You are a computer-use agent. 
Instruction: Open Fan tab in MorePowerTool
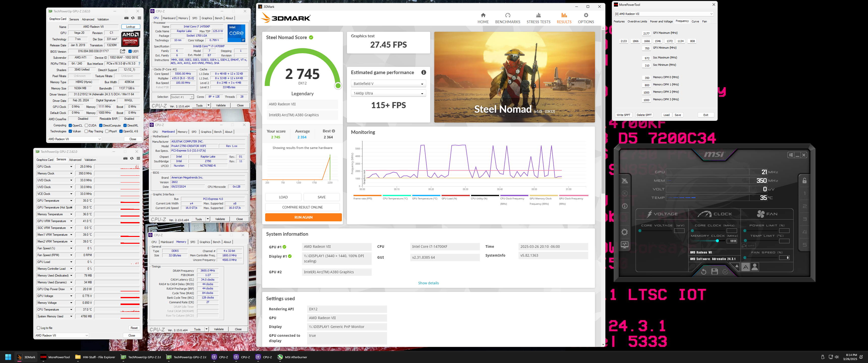[704, 21]
